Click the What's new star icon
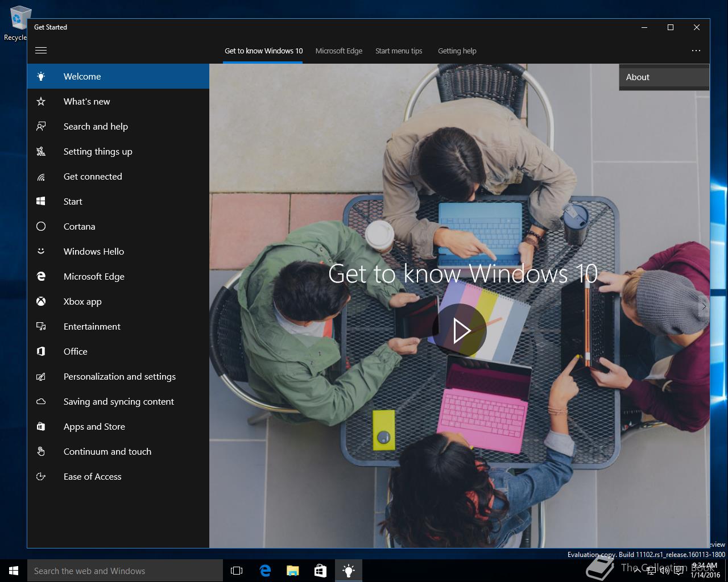This screenshot has height=582, width=728. pos(41,101)
